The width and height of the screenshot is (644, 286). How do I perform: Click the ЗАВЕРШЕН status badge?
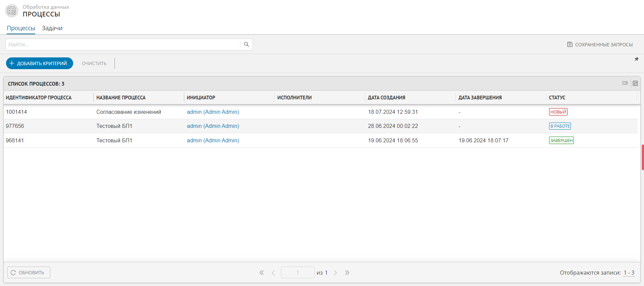click(x=561, y=140)
